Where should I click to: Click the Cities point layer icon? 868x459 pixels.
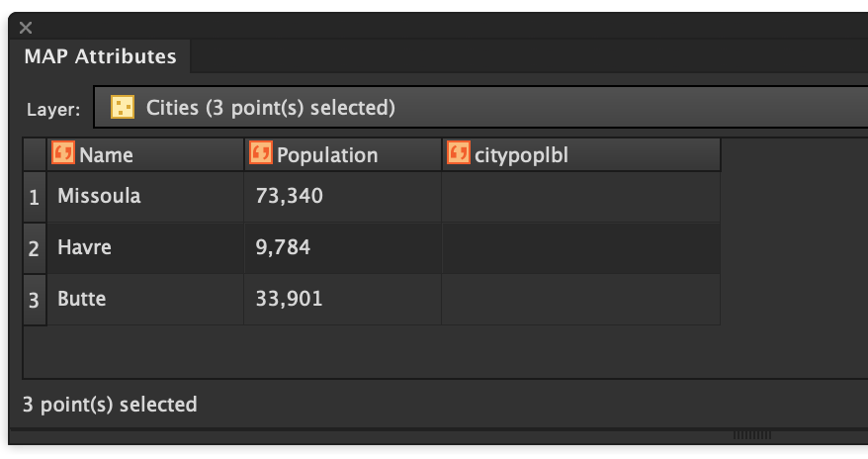pyautogui.click(x=123, y=107)
